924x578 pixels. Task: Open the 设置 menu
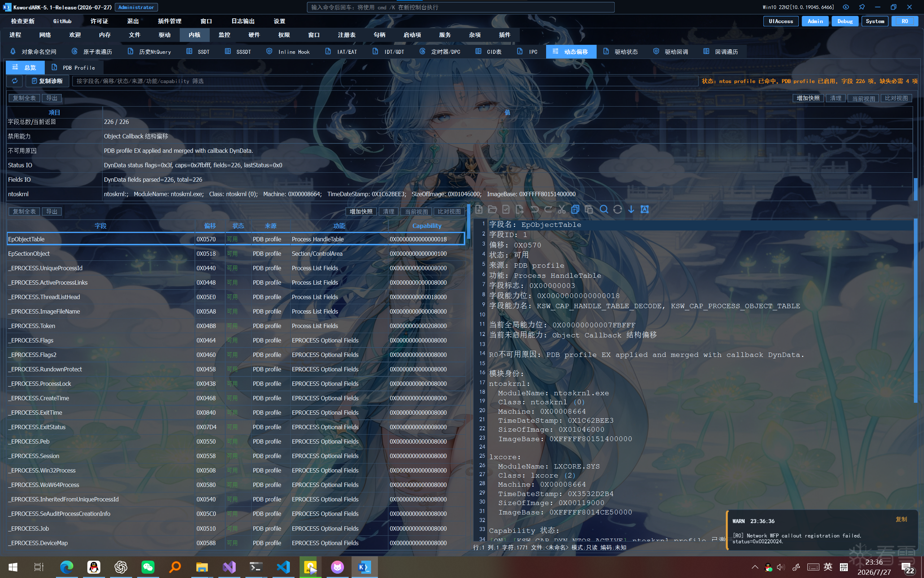coord(279,21)
